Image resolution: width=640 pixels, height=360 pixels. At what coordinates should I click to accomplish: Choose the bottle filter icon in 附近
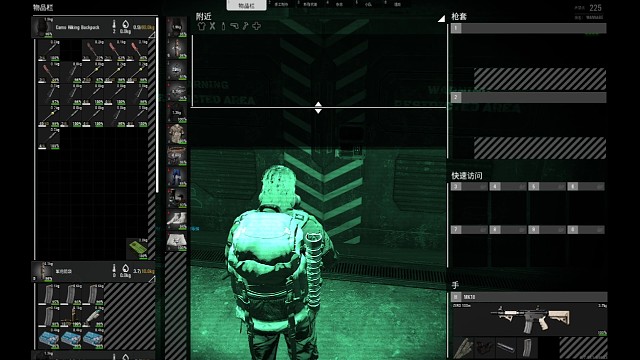tap(223, 26)
